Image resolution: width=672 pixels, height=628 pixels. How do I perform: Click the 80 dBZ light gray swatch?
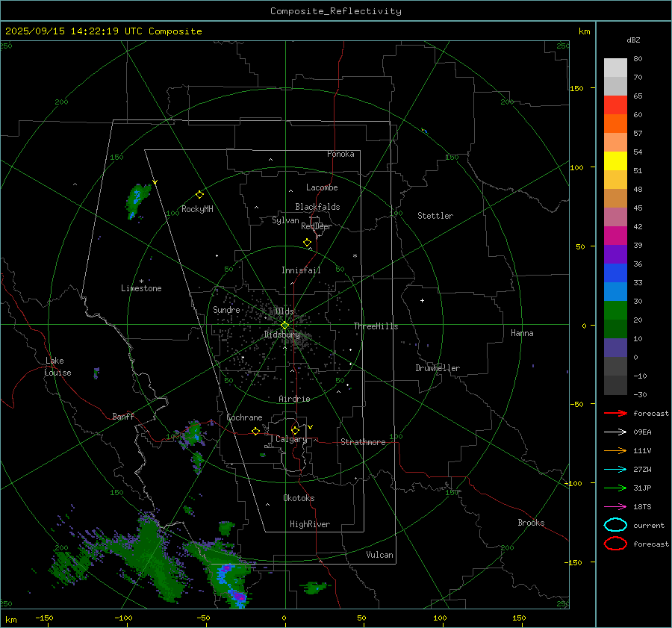pyautogui.click(x=615, y=67)
